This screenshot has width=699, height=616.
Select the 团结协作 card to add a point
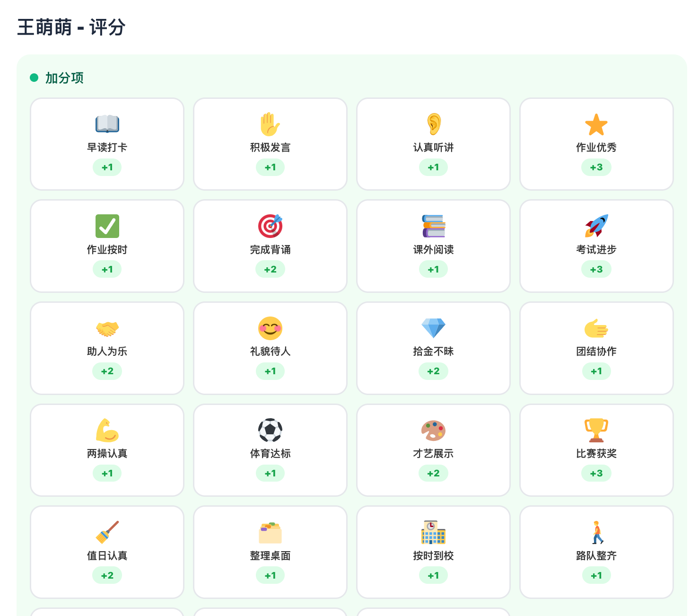596,348
